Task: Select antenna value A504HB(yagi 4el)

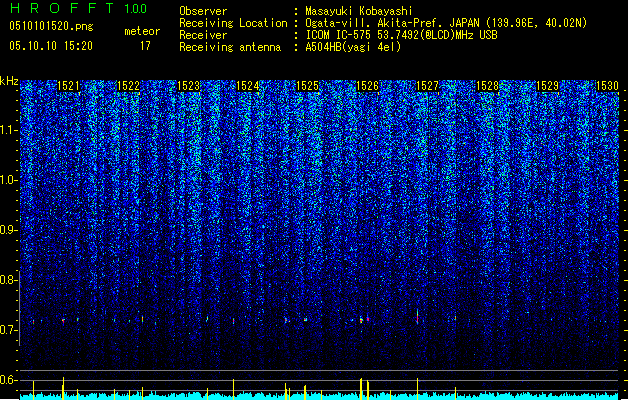Action: 353,47
